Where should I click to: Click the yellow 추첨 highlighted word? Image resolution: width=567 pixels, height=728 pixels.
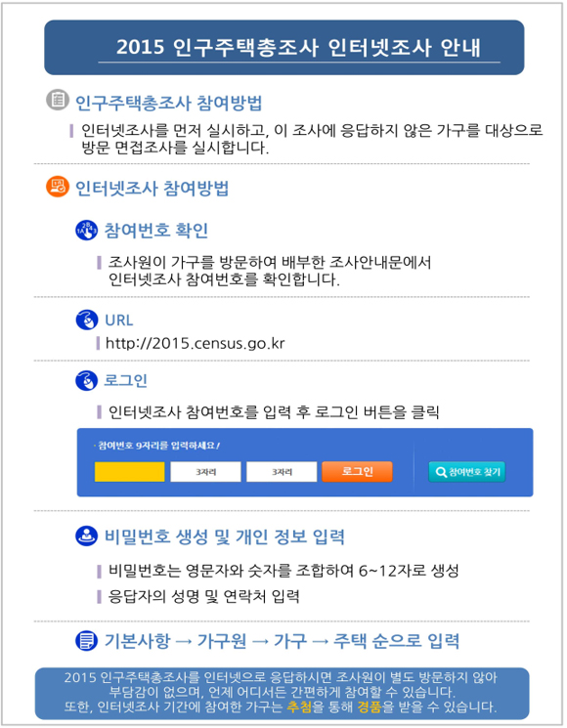pos(299,707)
